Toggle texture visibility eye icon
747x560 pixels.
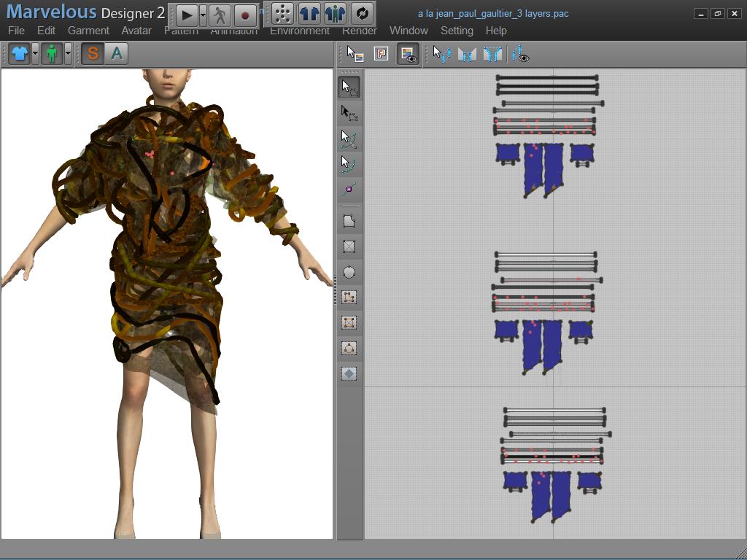tap(408, 54)
